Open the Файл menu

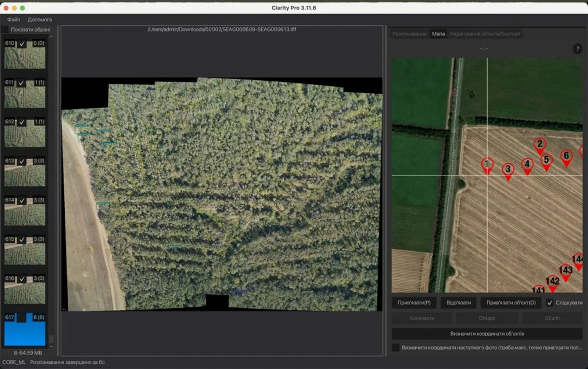pos(13,19)
